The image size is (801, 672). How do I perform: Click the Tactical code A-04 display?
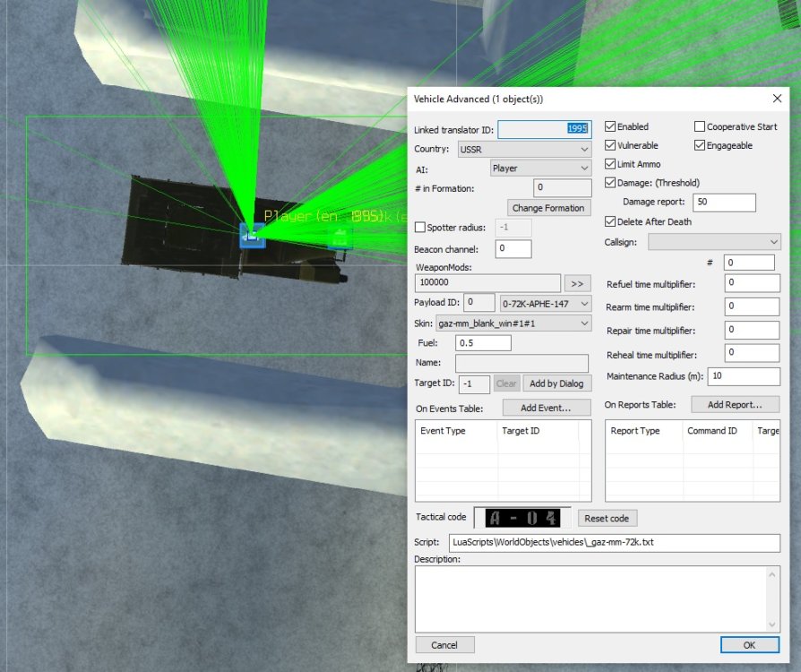coord(521,518)
